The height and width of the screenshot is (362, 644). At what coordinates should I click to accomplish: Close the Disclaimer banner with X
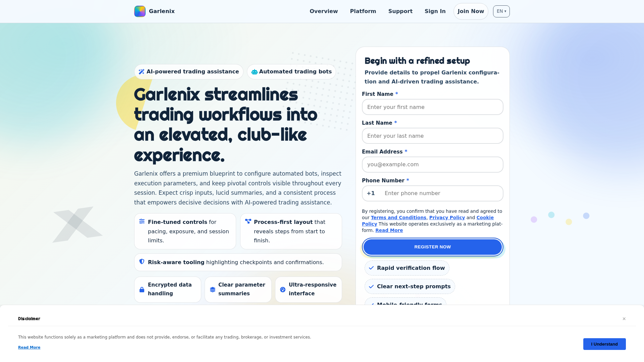tap(624, 319)
